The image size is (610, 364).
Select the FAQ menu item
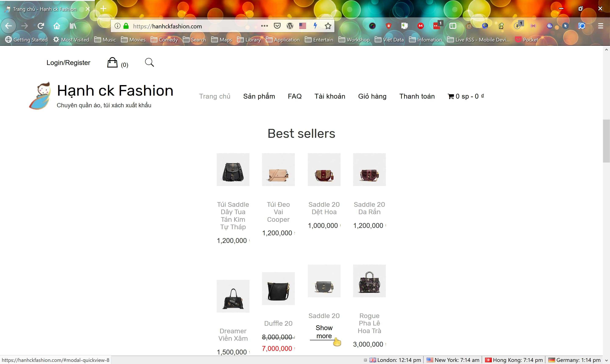(295, 96)
